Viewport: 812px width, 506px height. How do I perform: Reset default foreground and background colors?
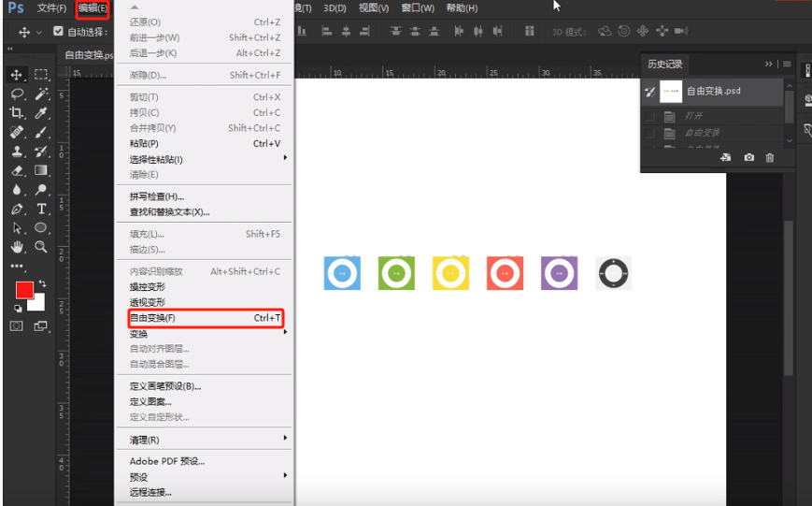point(18,309)
